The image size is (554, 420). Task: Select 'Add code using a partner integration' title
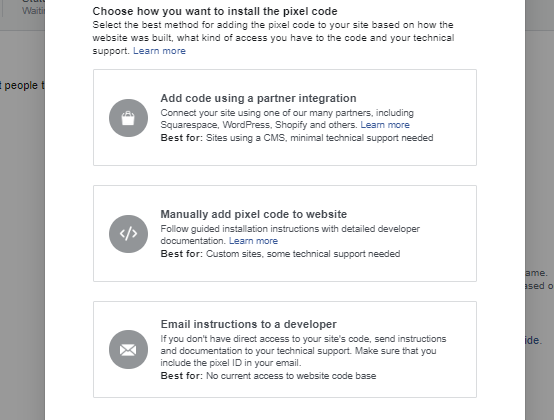(258, 98)
